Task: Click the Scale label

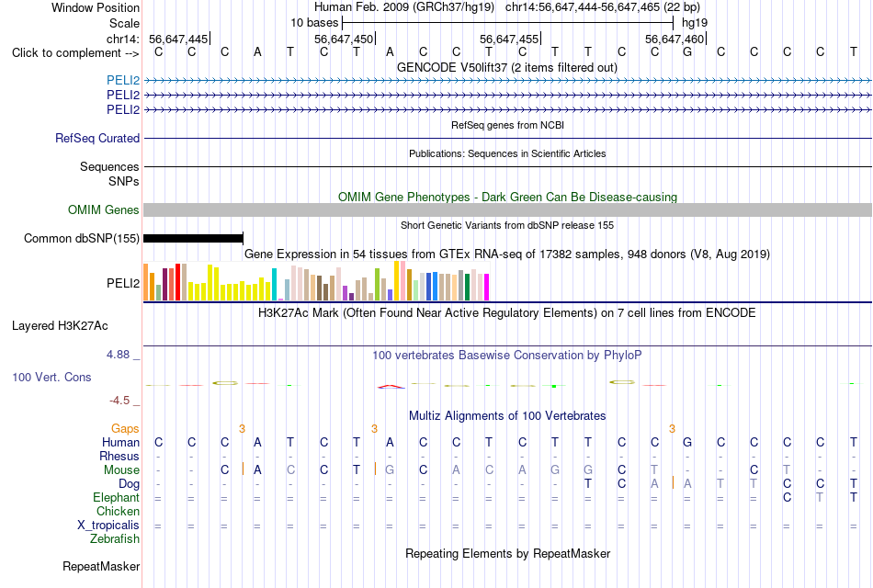Action: click(x=124, y=23)
